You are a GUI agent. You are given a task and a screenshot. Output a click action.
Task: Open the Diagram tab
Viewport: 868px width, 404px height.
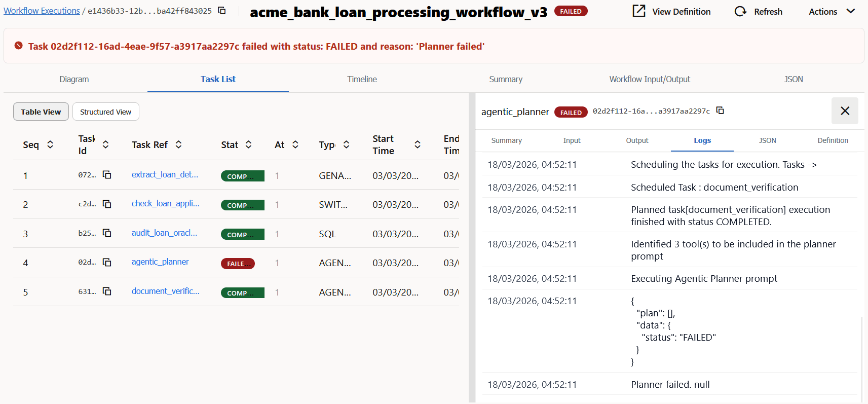pos(74,79)
